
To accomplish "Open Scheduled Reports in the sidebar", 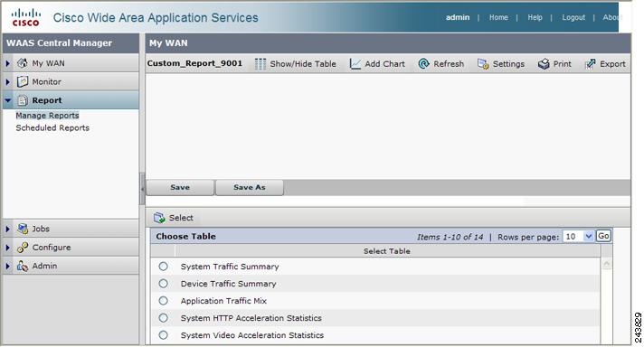I will 52,128.
